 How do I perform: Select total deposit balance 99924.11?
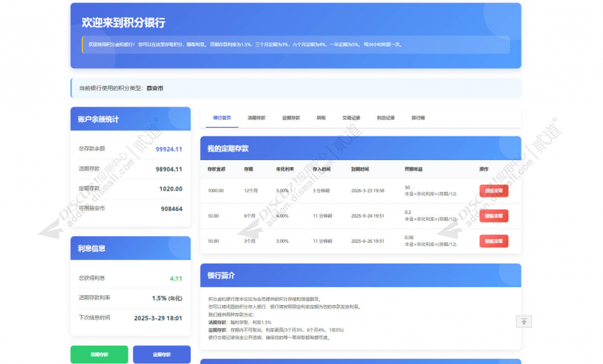point(169,150)
